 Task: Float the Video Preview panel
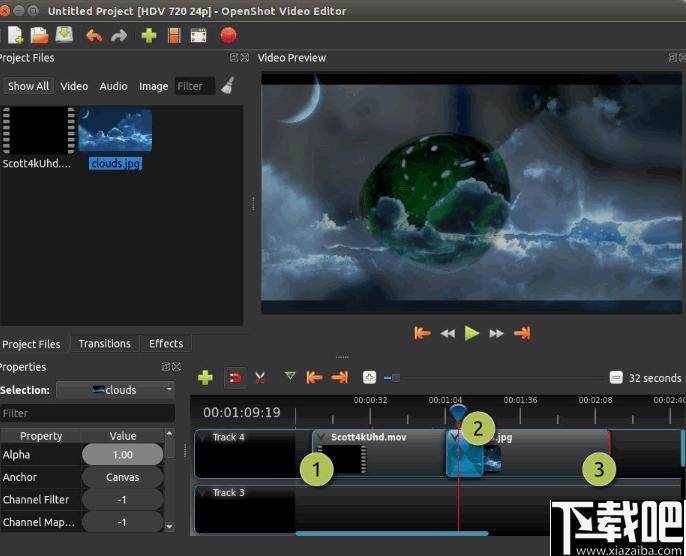[673, 57]
